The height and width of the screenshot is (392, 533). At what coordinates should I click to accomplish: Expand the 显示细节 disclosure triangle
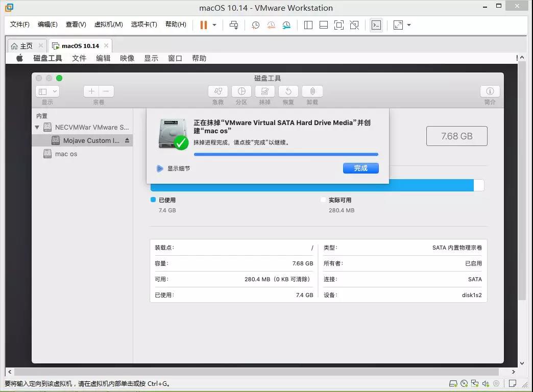[160, 168]
